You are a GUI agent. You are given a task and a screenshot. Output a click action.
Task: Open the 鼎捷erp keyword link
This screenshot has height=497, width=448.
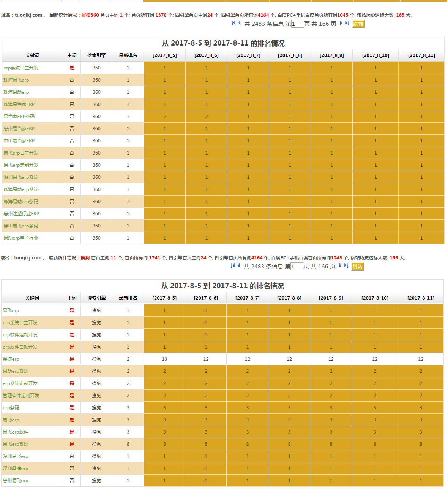tap(11, 359)
